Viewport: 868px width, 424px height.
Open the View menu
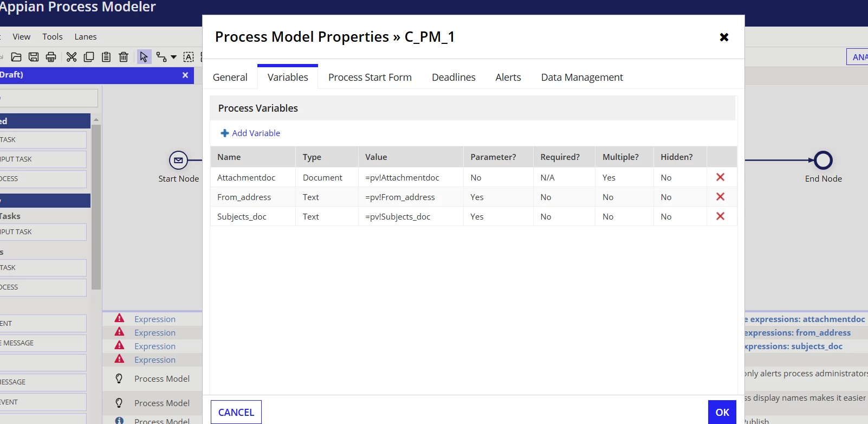point(22,37)
